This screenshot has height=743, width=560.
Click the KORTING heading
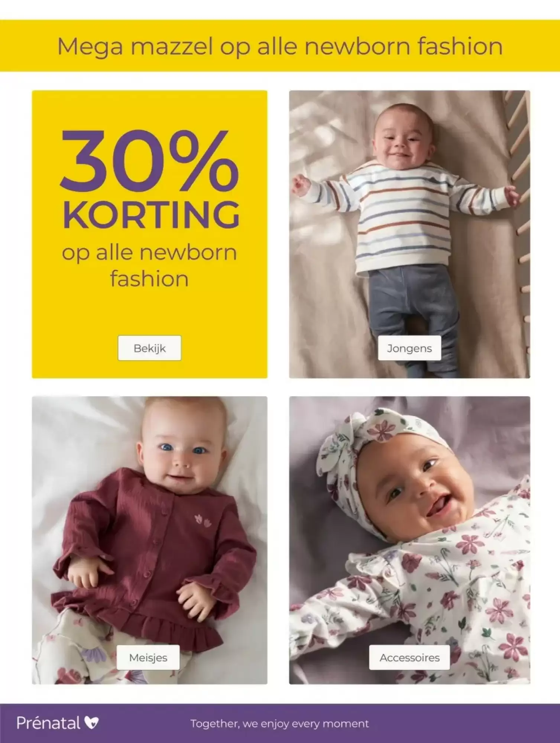[x=151, y=215]
